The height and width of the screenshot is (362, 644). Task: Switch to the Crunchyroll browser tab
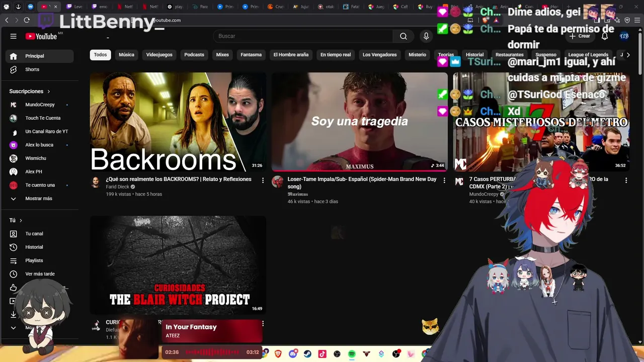[277, 7]
